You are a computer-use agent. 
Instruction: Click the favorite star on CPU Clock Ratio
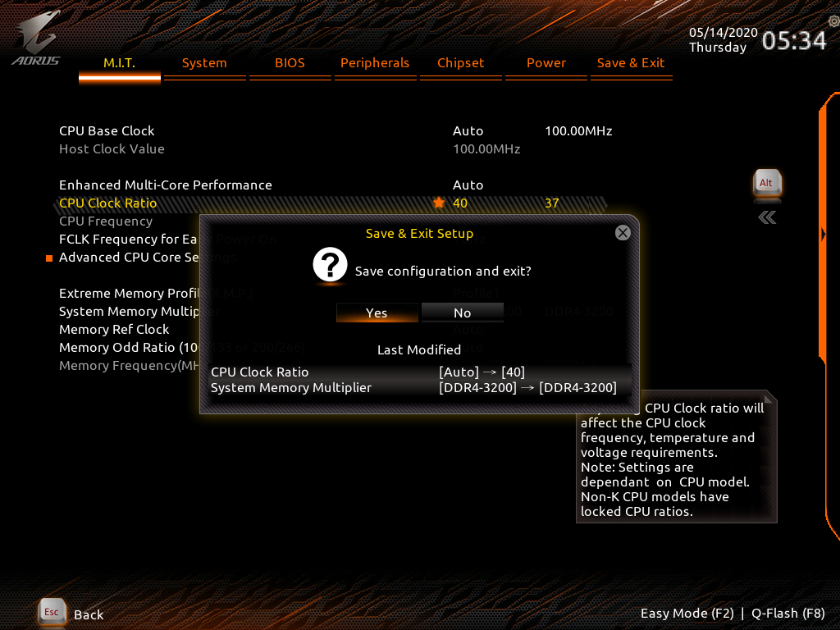[439, 203]
